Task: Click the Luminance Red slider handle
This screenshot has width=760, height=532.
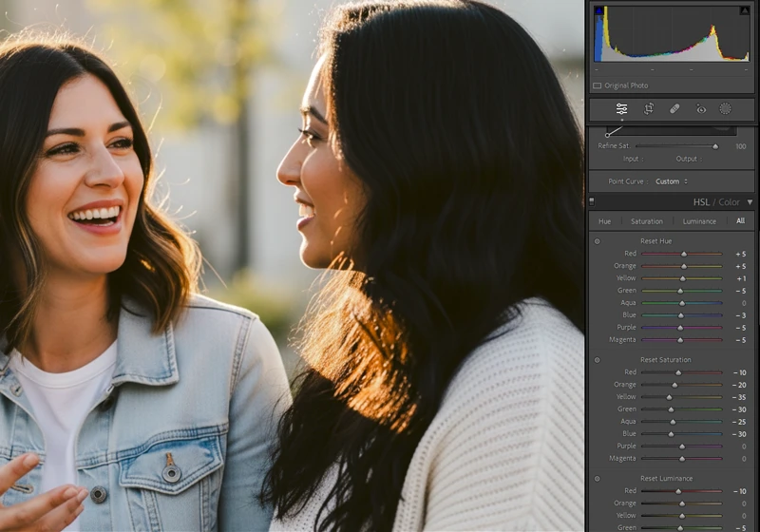Action: 678,491
